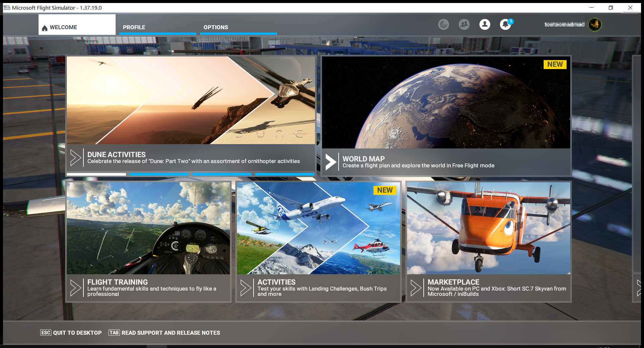Select the DUNE ACTIVITIES title
Image resolution: width=644 pixels, height=348 pixels.
point(116,154)
